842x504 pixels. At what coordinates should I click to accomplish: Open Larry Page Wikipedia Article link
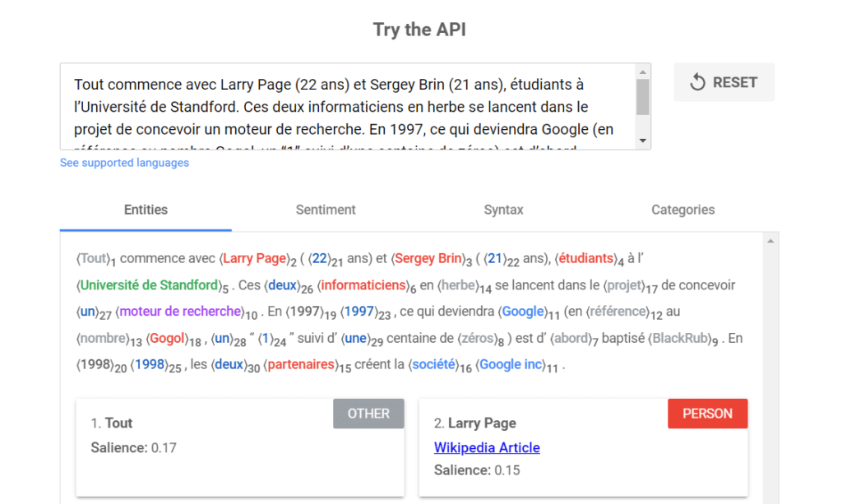[487, 447]
